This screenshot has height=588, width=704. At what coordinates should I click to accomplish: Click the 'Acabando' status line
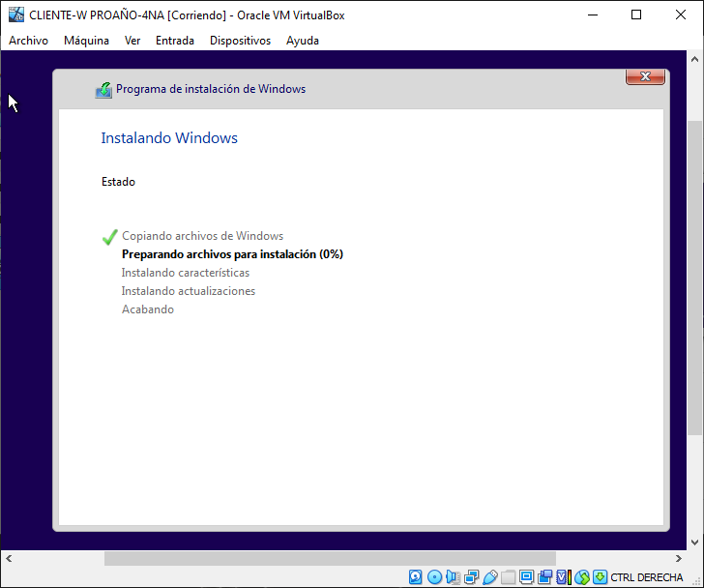(148, 309)
